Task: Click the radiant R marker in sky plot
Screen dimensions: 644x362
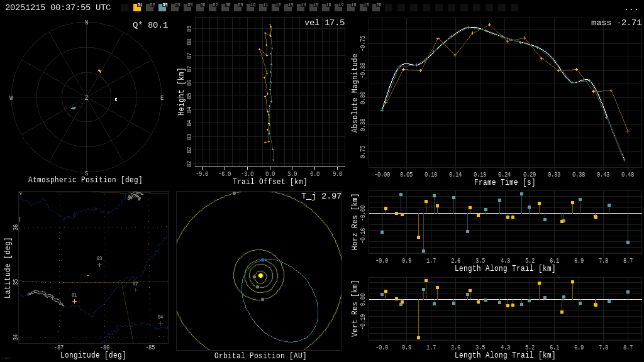Action: pos(116,100)
